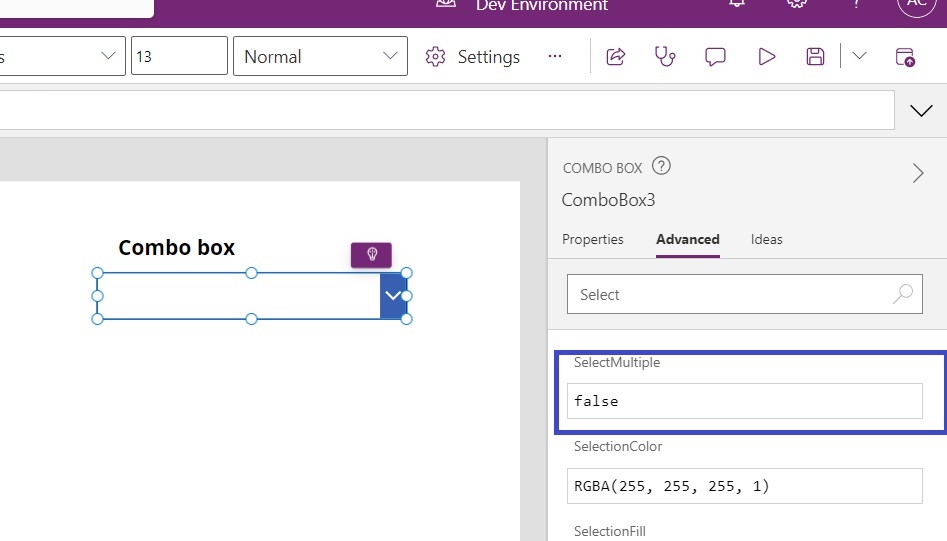
Task: Click the Copilot ideas lightbulb badge
Action: [371, 254]
